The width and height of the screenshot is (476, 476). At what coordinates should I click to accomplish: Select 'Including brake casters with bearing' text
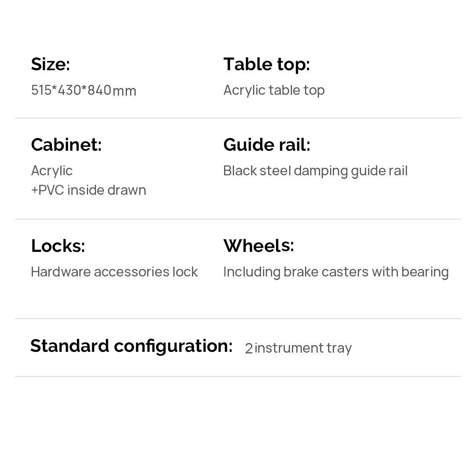tap(336, 272)
